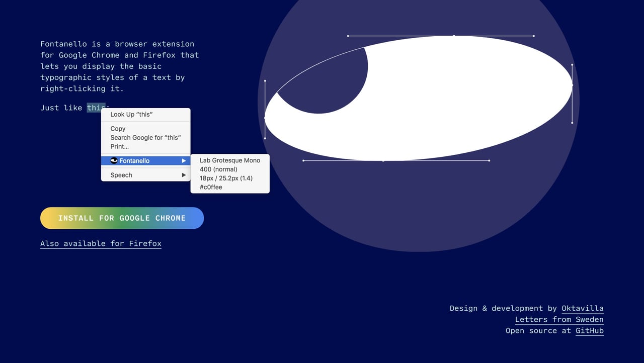644x363 pixels.
Task: Open the Speech submenu
Action: [x=121, y=175]
